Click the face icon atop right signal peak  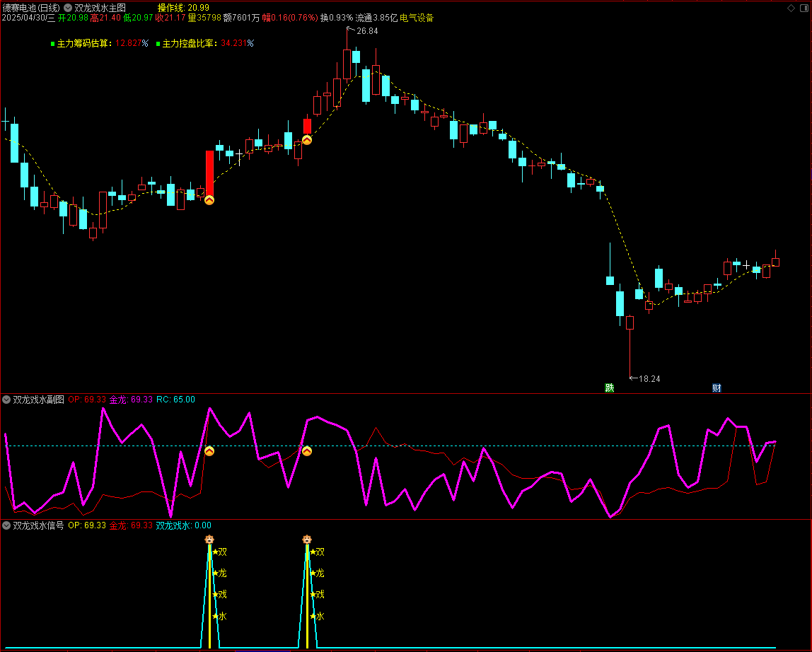307,540
